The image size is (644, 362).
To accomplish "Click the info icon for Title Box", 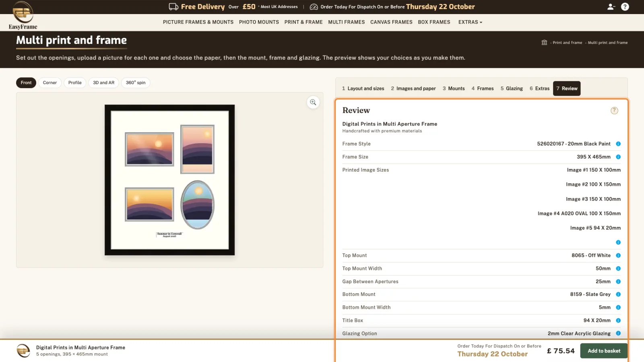I will [x=618, y=321].
